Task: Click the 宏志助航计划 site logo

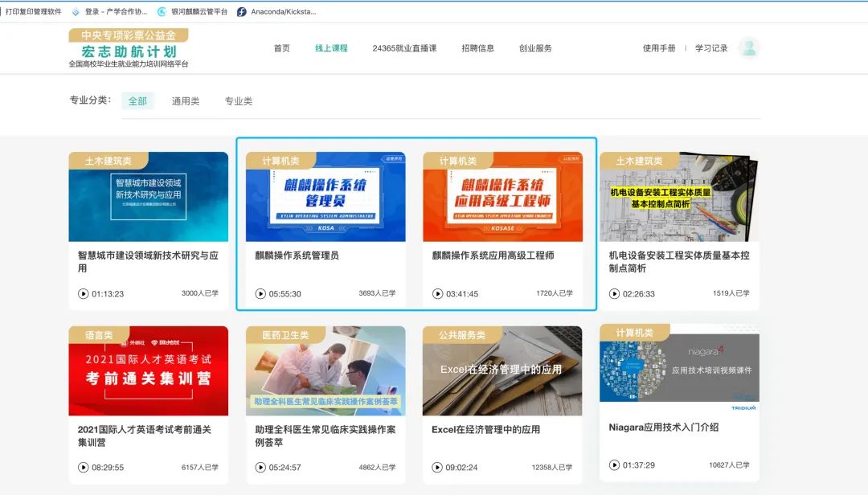Action: point(129,48)
